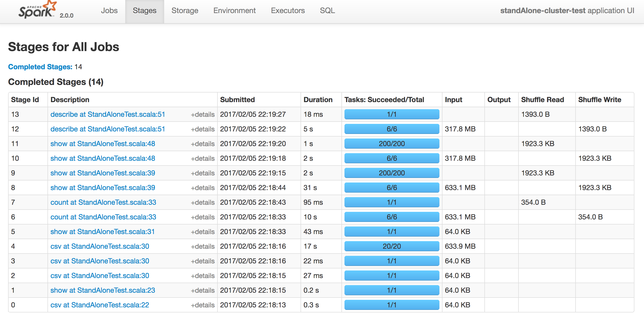This screenshot has height=319, width=644.
Task: Click the standAlone-cluster-test application UI title
Action: click(567, 11)
